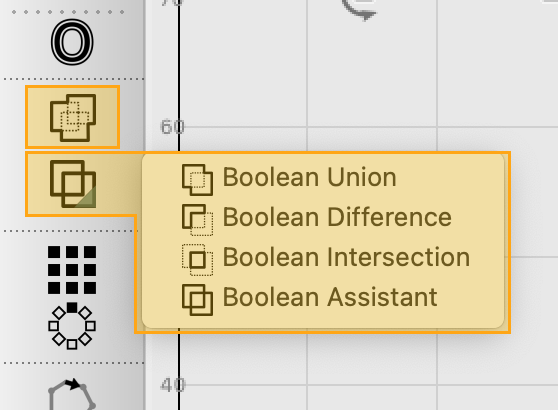Open flyout via corner triangle on Boolean tool
Viewport: 558px width, 410px height.
coord(88,198)
